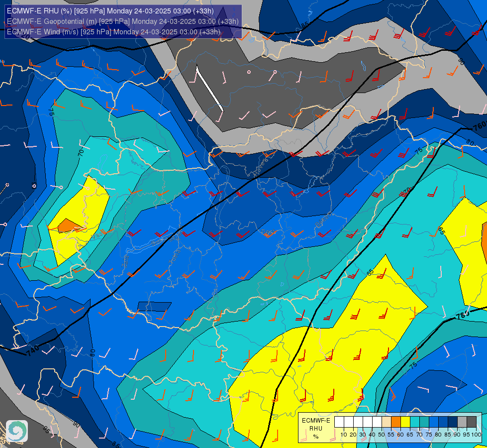Select the ECMWF-E Geopotential (m) title line

tap(123, 21)
